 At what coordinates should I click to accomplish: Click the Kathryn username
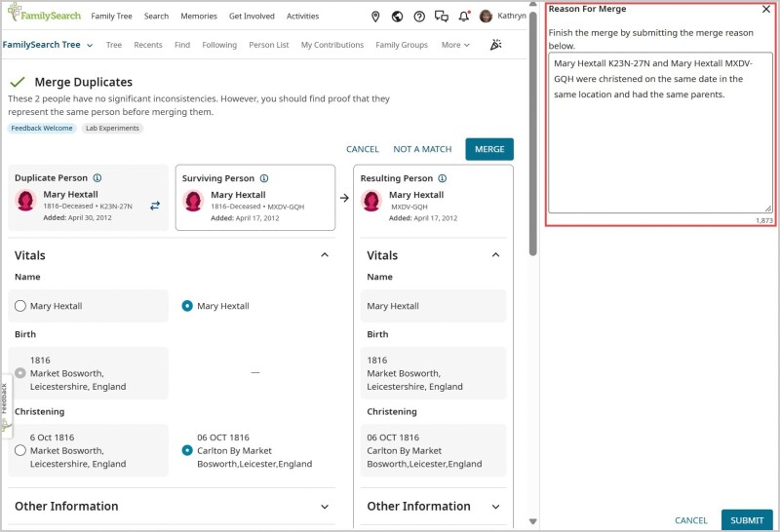point(511,16)
